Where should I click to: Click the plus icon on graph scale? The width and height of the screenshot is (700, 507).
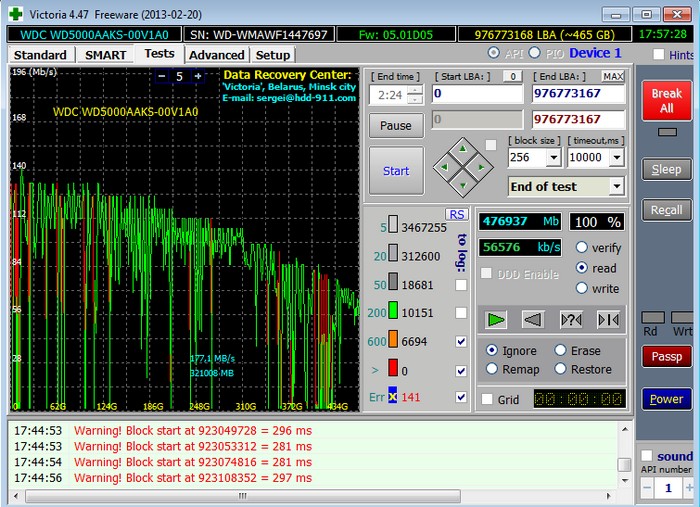(x=198, y=77)
